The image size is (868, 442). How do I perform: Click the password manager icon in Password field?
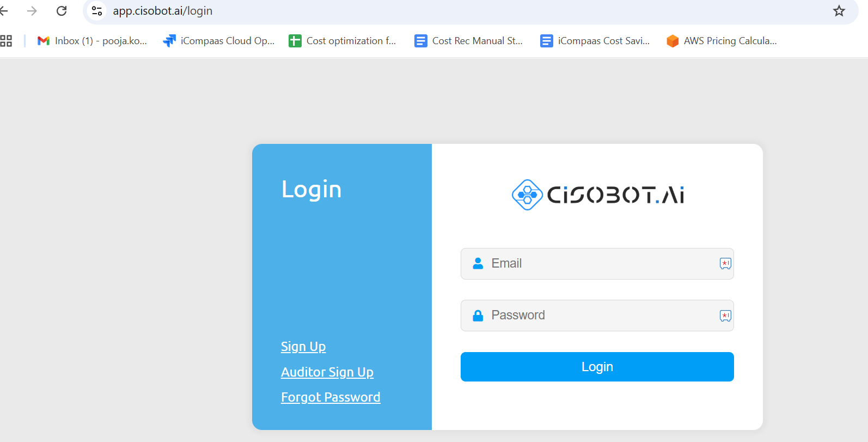725,316
